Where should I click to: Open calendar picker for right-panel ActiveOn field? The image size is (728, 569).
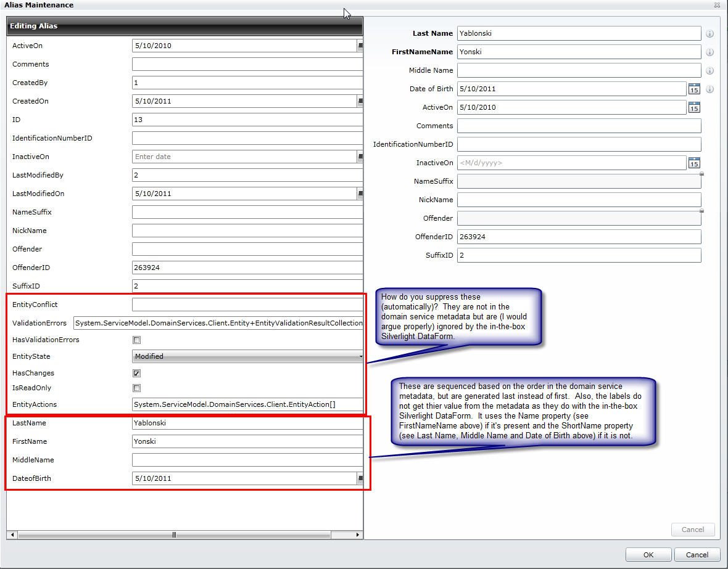pyautogui.click(x=693, y=108)
